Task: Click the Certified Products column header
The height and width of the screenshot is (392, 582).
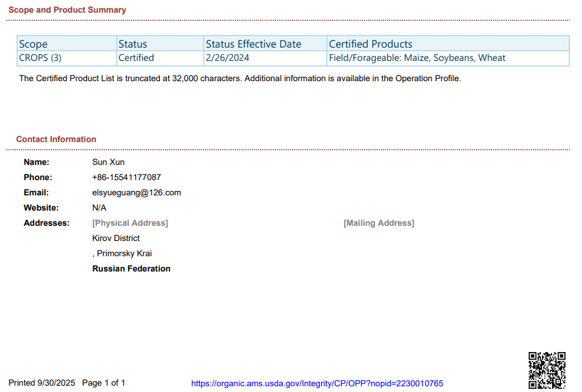Action: pos(371,44)
